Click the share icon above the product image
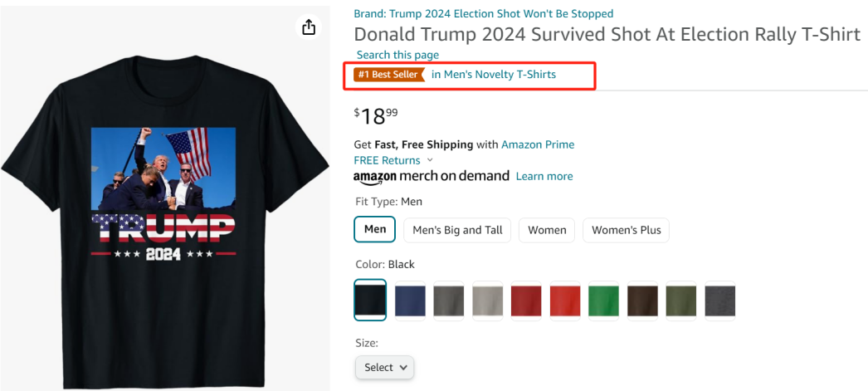Viewport: 868px width, 391px height. coord(309,27)
